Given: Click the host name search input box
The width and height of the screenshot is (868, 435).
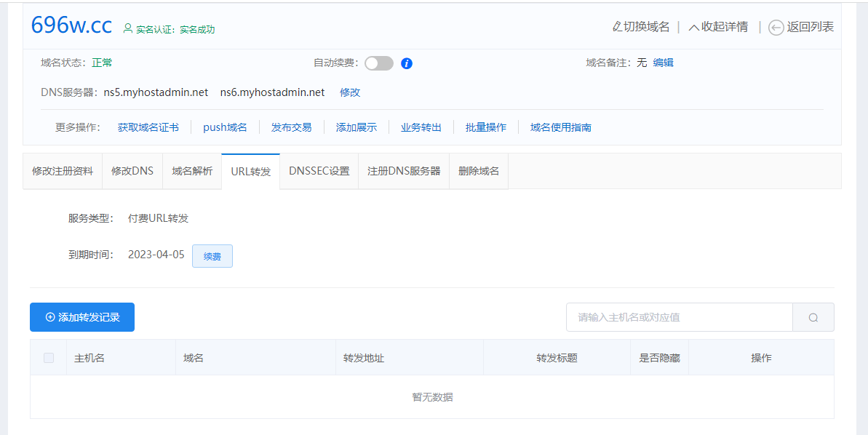Looking at the screenshot, I should [x=677, y=317].
